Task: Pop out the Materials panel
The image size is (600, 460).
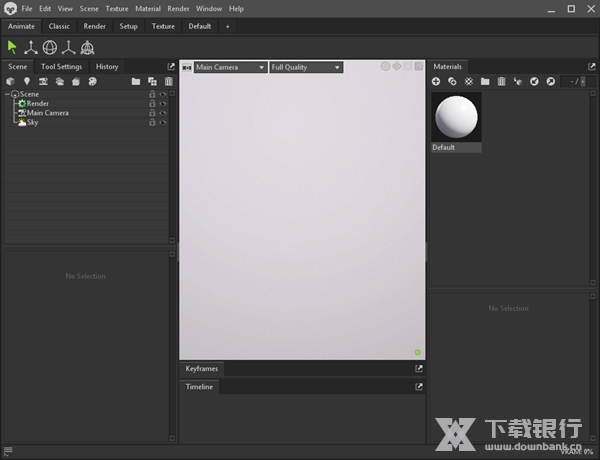Action: 592,67
